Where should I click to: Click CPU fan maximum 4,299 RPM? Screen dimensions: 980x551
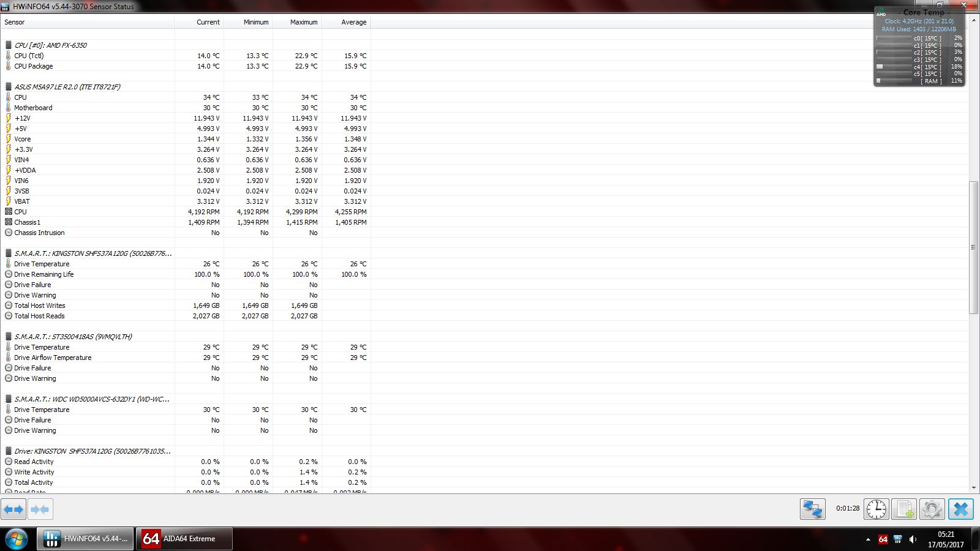(301, 212)
